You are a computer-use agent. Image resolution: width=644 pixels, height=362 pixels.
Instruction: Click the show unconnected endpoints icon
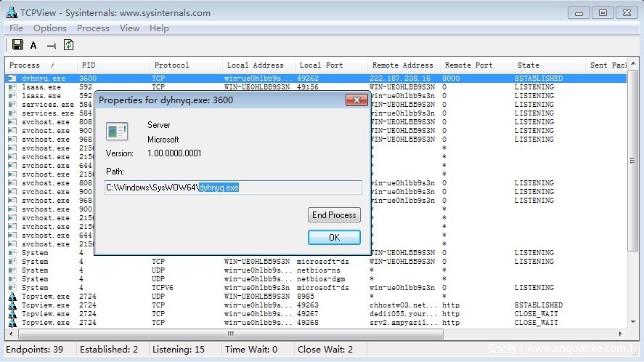[51, 45]
